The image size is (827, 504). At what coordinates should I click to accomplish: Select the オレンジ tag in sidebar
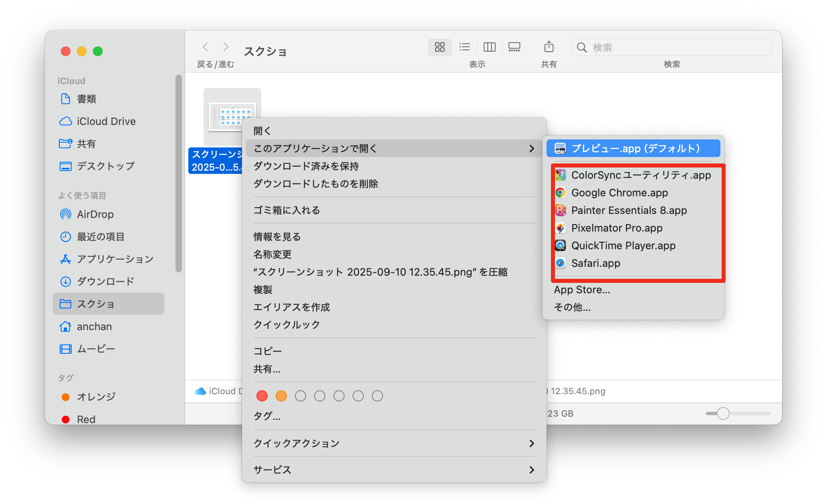point(108,397)
